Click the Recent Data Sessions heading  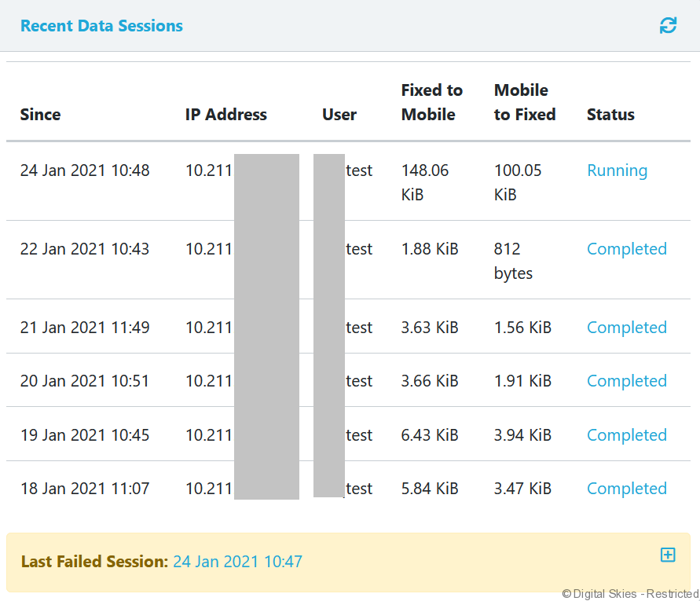pos(101,26)
